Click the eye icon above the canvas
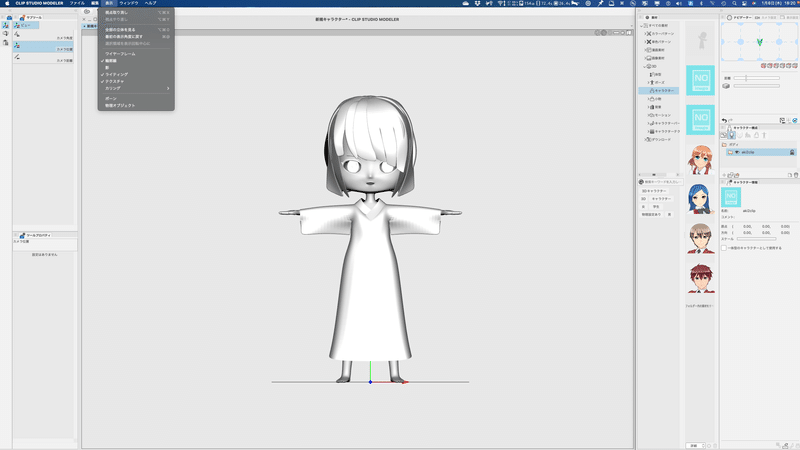This screenshot has height=450, width=800. (87, 11)
